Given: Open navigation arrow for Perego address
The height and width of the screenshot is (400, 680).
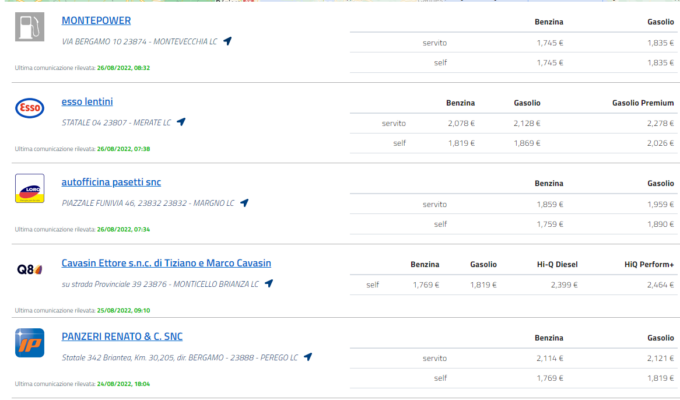Looking at the screenshot, I should pyautogui.click(x=308, y=357).
